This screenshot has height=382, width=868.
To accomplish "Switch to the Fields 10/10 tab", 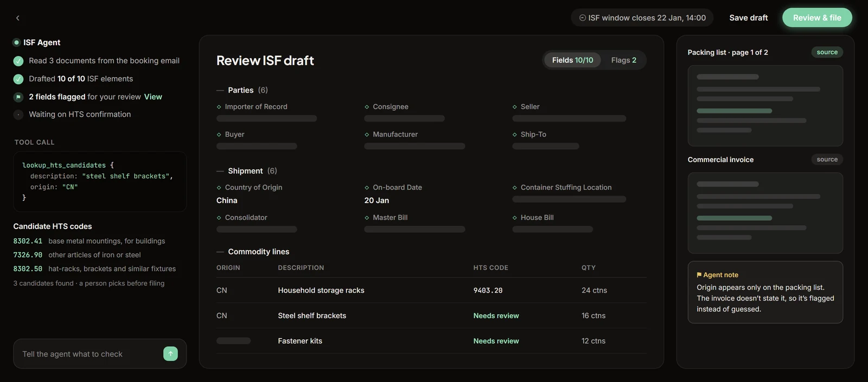I will pos(572,60).
